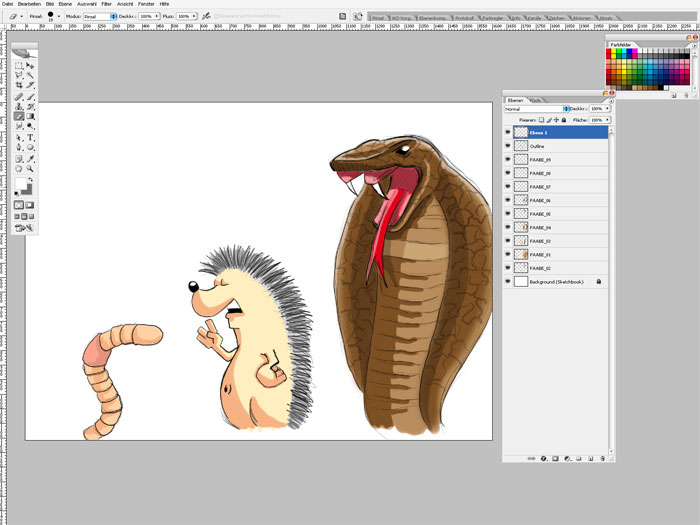Select the Eraser tool in the toolbox

point(19,116)
